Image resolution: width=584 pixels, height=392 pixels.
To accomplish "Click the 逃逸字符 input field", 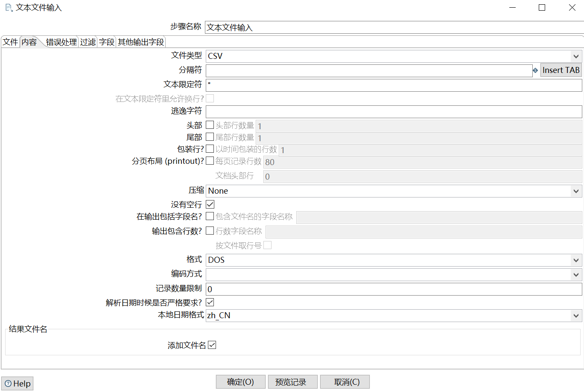I will 394,112.
